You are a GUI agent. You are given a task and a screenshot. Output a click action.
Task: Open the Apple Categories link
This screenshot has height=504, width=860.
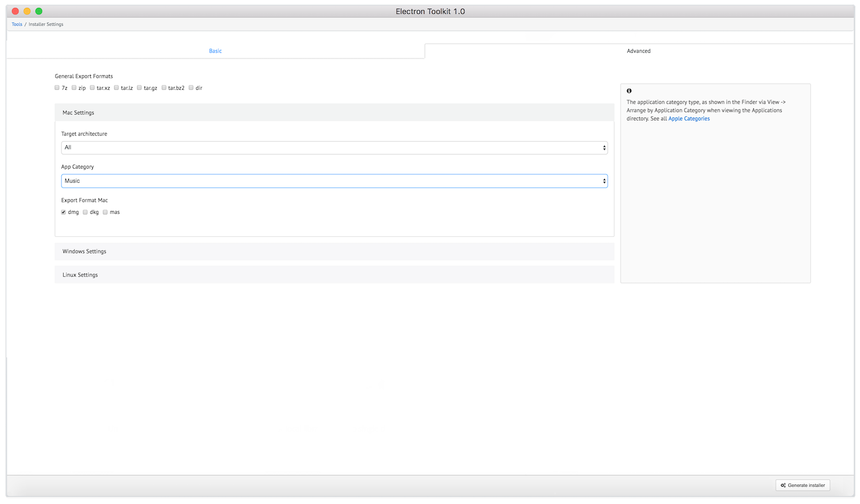689,119
